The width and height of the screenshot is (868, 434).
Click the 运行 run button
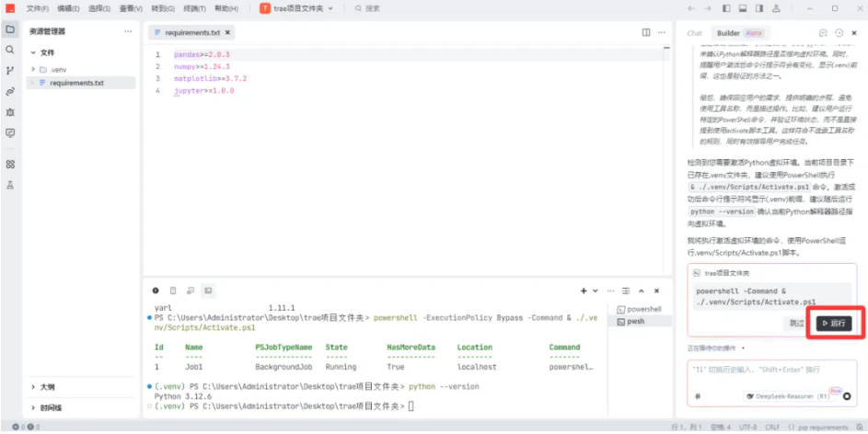[832, 323]
